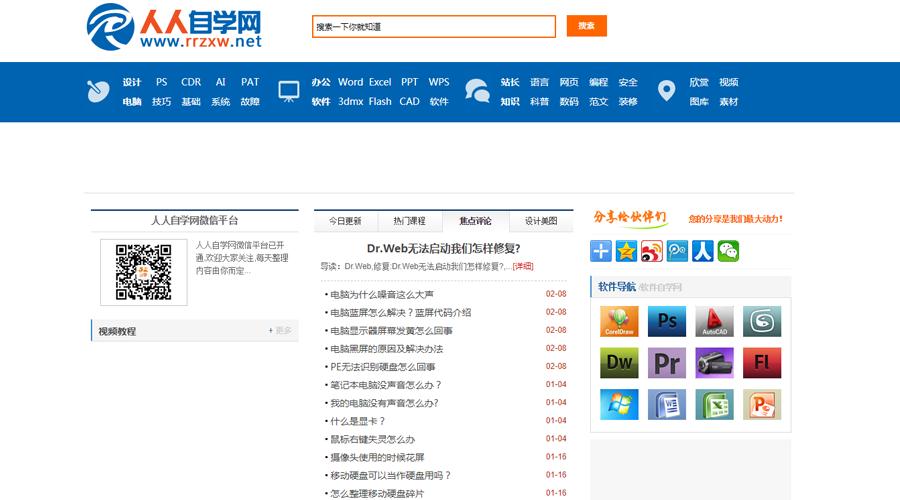Open the CAD link in navbar

pyautogui.click(x=409, y=102)
